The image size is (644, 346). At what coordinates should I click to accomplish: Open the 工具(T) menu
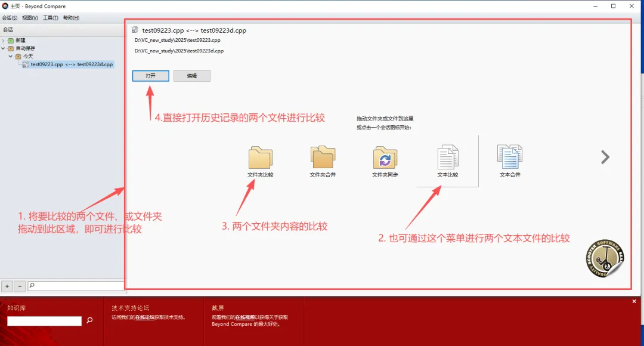coord(51,18)
